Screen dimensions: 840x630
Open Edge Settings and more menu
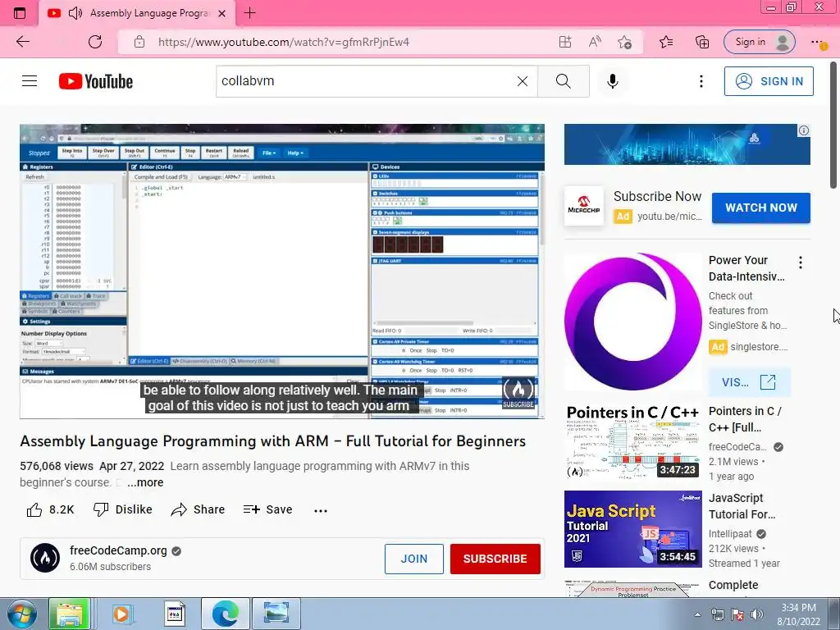(x=818, y=42)
